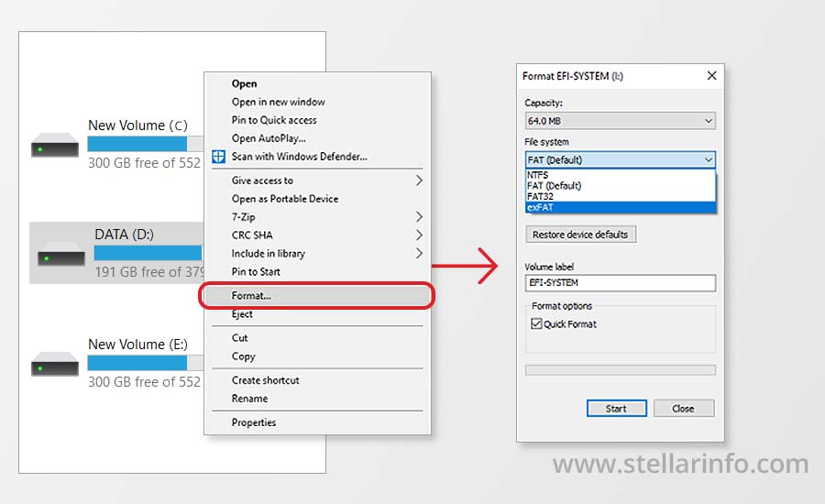Expand the 7-Zip submenu arrow

click(419, 217)
